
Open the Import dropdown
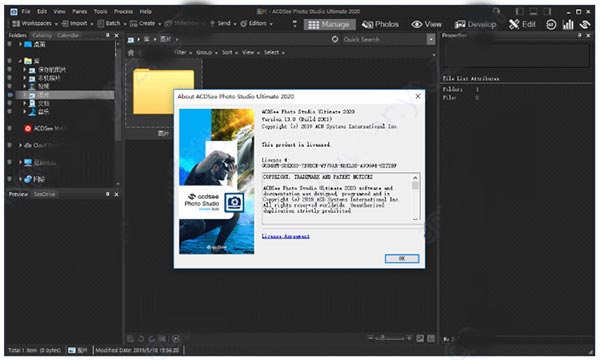[x=77, y=24]
